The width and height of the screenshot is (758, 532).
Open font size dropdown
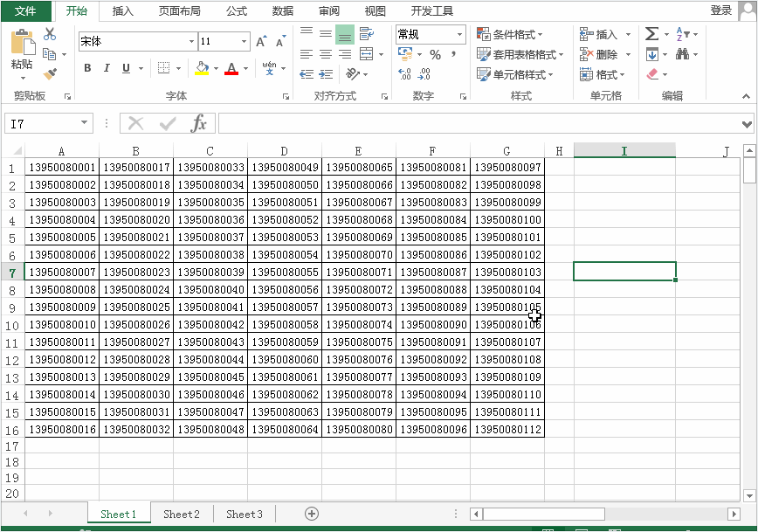(245, 42)
